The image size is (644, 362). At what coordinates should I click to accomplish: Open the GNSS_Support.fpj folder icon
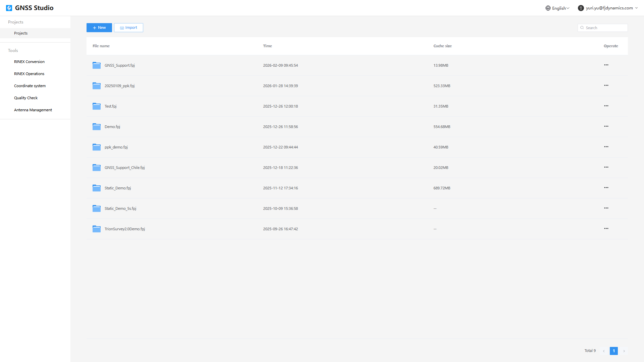pyautogui.click(x=97, y=65)
